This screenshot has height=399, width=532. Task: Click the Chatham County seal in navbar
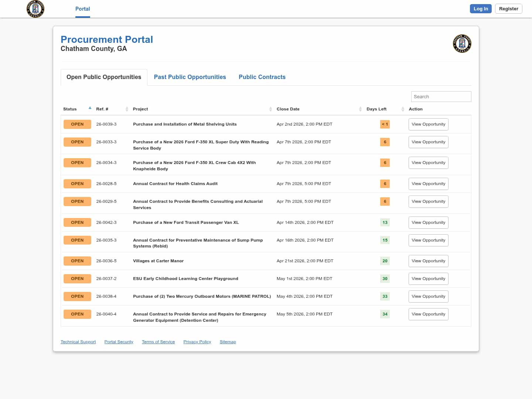(x=35, y=9)
